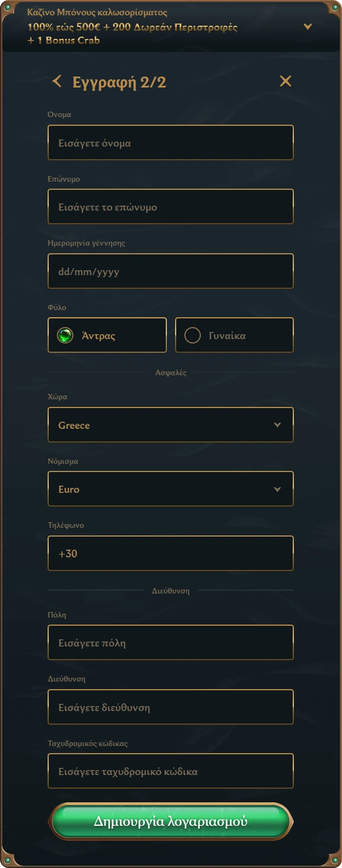Click the Εισάγετε πόλη city field
342x868 pixels.
coord(171,643)
